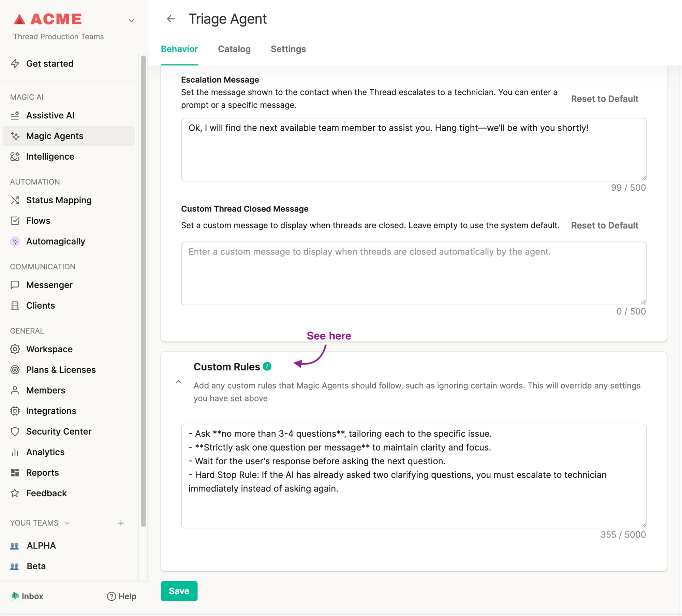Click the Custom Rules info icon
The width and height of the screenshot is (682, 616).
pyautogui.click(x=267, y=366)
